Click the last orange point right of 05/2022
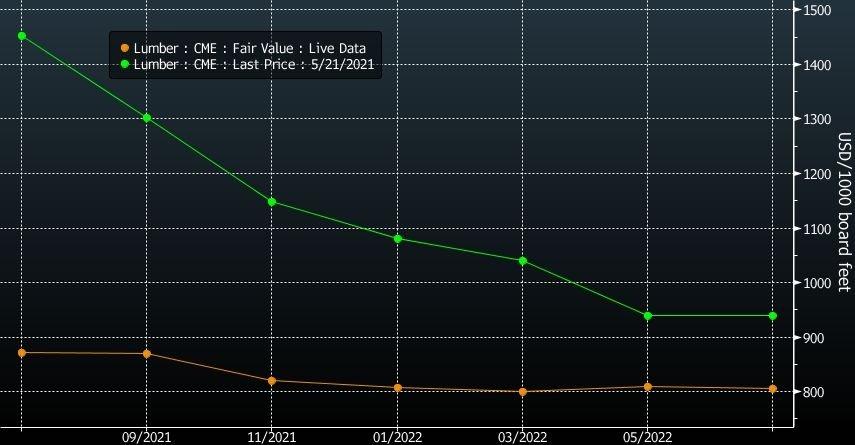The image size is (855, 445). [773, 389]
